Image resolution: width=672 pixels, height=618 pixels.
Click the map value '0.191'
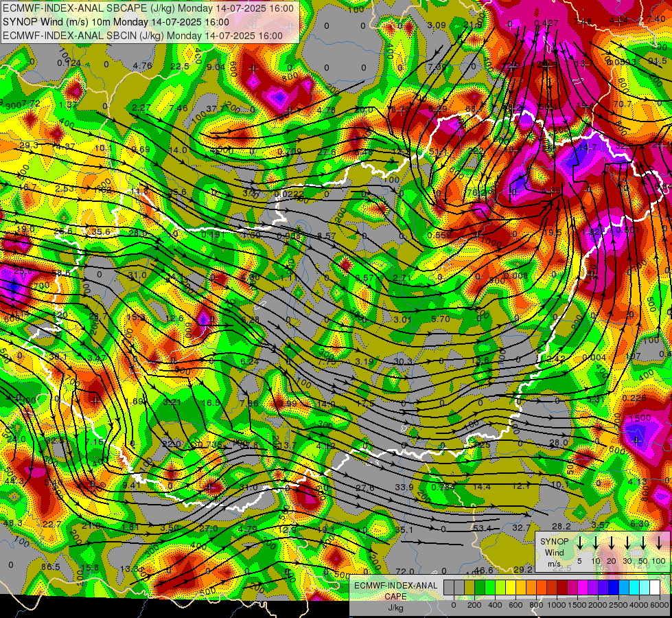[213, 235]
